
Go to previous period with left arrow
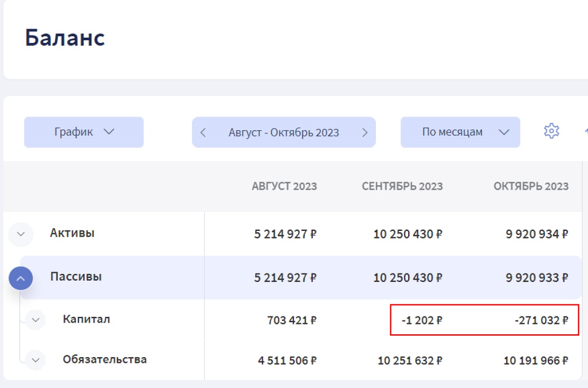click(203, 132)
